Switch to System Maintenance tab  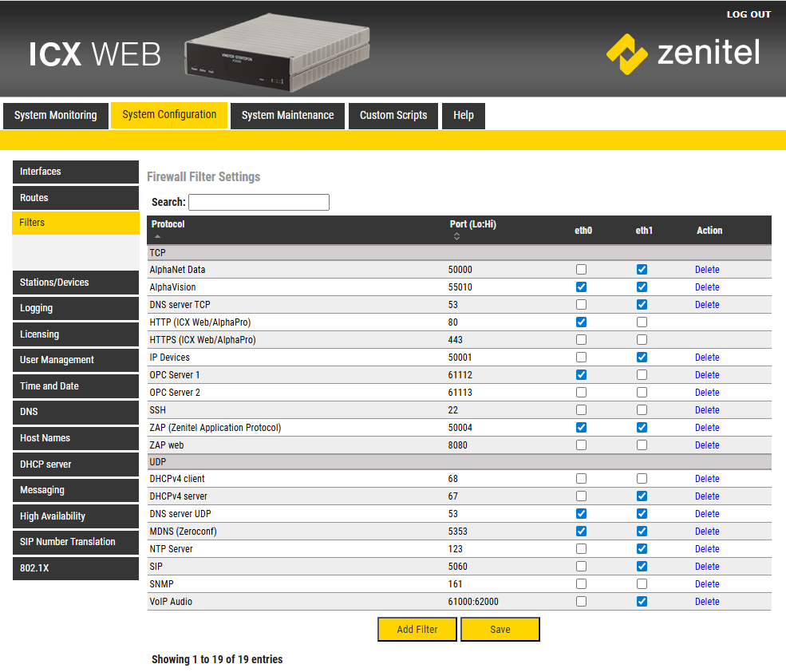click(x=288, y=116)
